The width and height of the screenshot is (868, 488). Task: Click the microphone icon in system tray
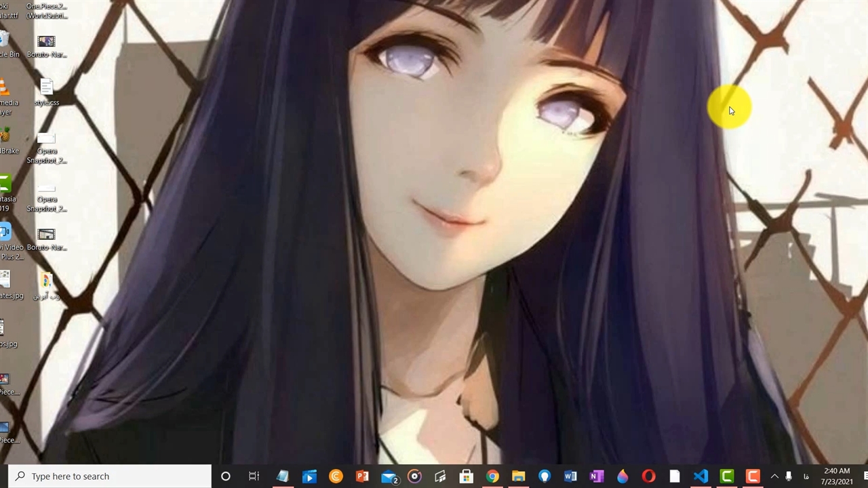point(789,476)
